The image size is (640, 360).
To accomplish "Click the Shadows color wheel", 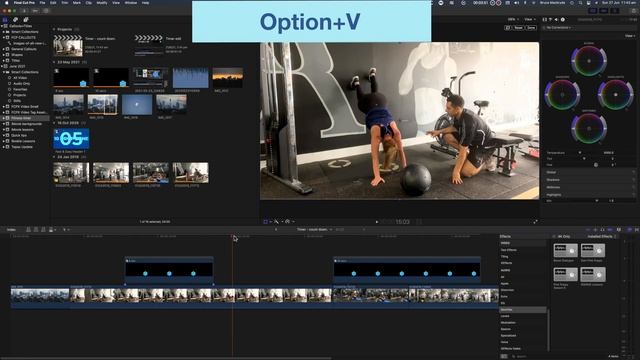I will click(562, 95).
